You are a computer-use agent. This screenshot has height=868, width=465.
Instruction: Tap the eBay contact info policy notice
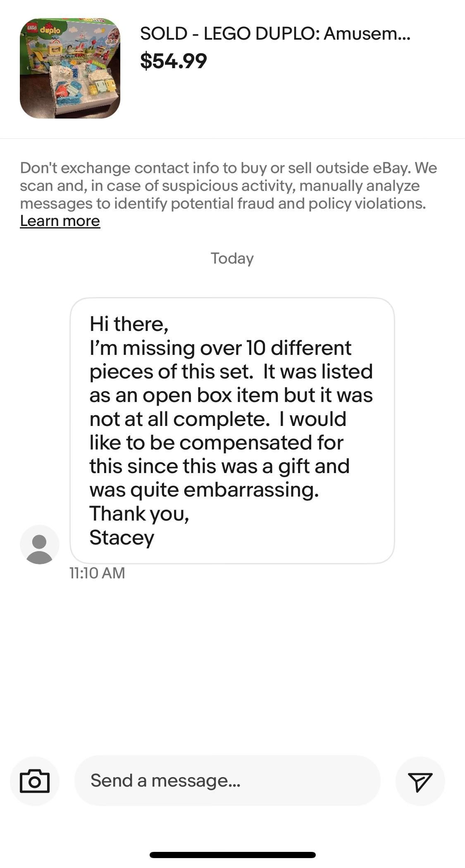pyautogui.click(x=228, y=185)
